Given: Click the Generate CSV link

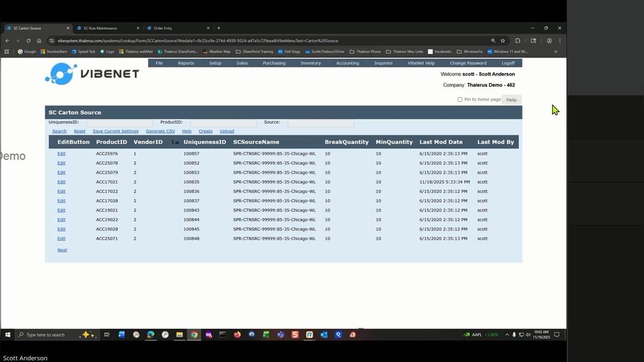Looking at the screenshot, I should coord(160,131).
